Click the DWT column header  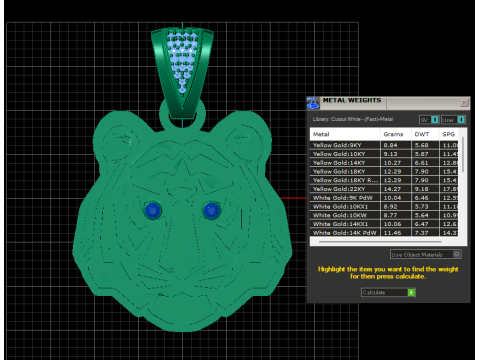tap(425, 134)
